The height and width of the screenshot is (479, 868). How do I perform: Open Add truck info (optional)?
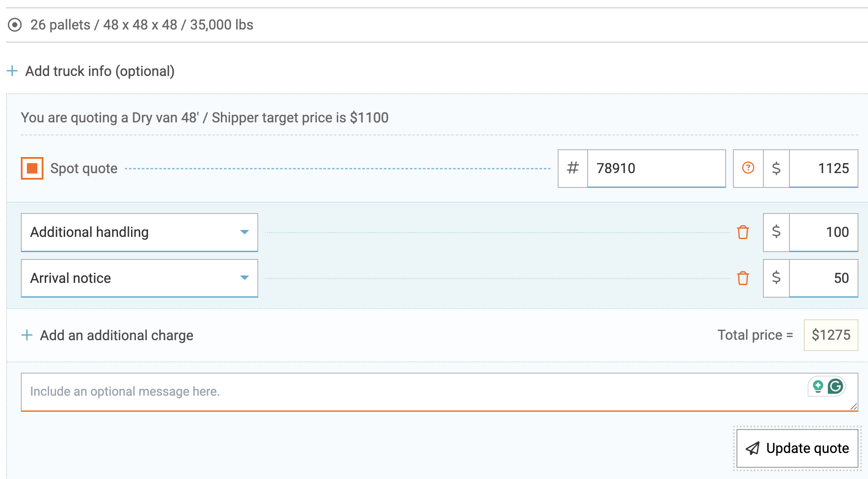point(100,71)
